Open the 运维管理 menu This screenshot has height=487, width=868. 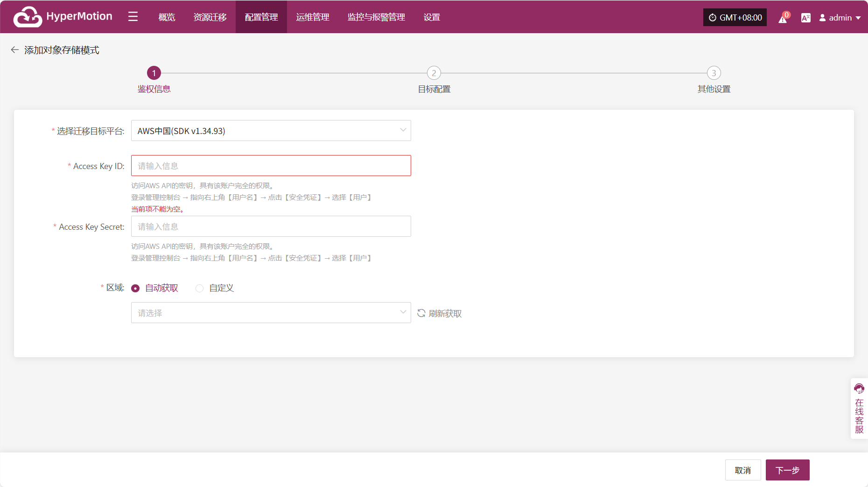[x=313, y=17]
